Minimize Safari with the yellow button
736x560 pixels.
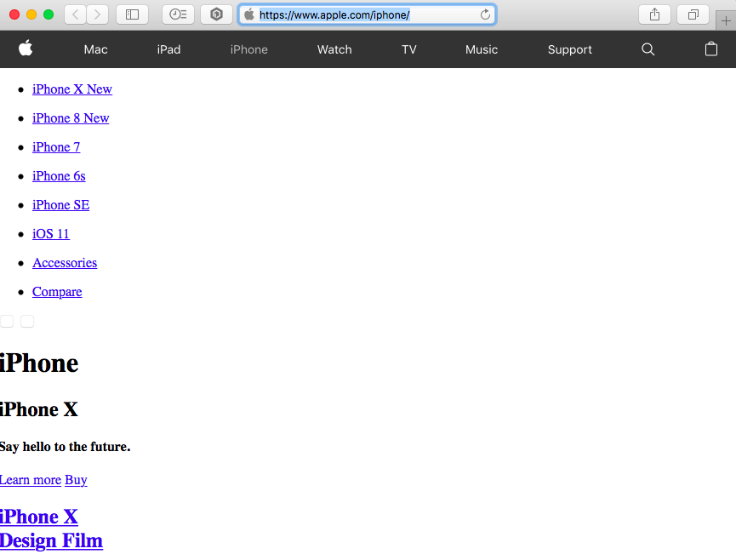31,14
